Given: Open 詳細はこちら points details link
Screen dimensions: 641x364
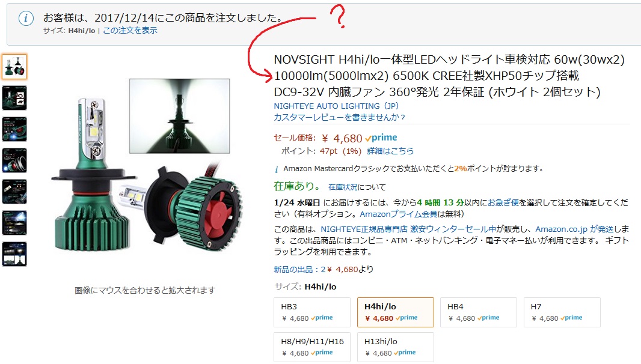Looking at the screenshot, I should coord(390,151).
